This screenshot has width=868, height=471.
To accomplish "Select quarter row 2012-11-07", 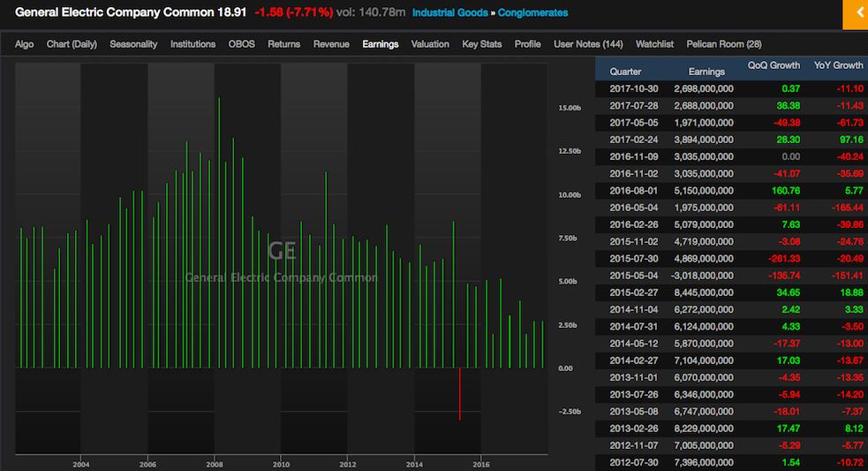I will click(731, 445).
